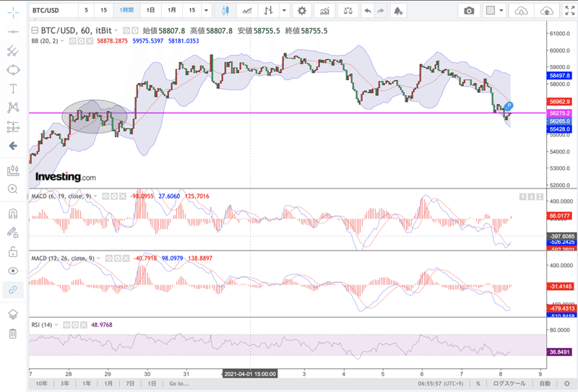Select the measure tool in sidebar

[x=13, y=170]
